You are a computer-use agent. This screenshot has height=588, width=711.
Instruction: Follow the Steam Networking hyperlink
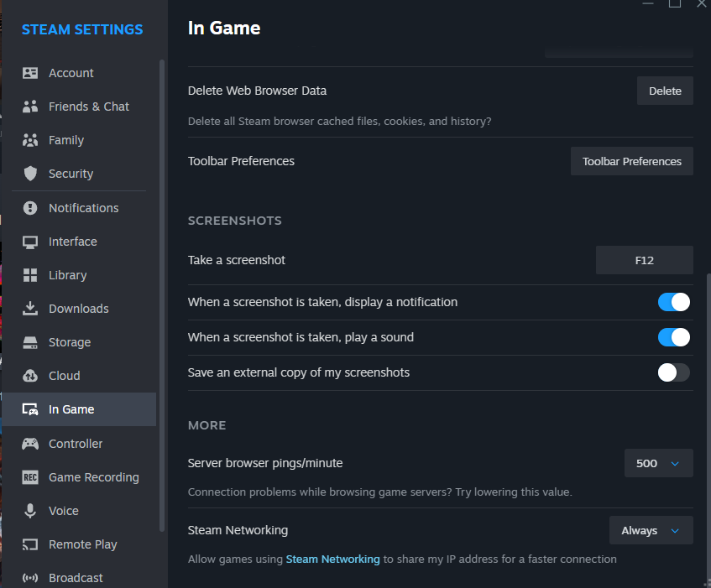point(332,559)
